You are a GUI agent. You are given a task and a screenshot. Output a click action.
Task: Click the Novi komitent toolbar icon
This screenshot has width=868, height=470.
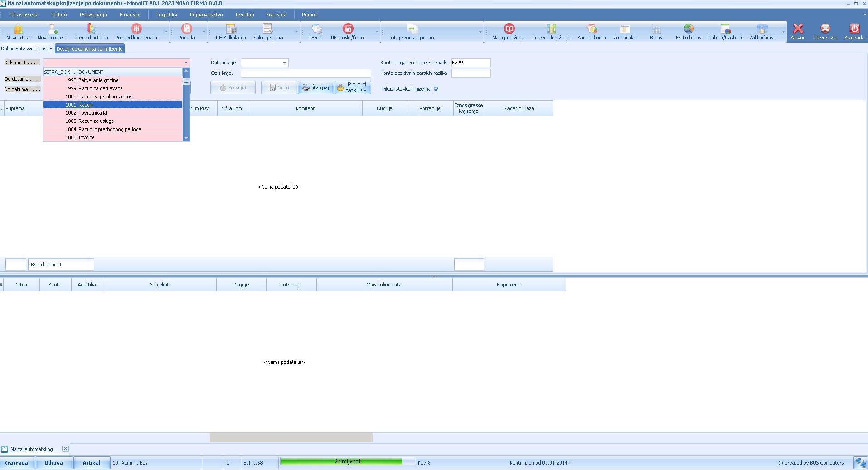pos(52,32)
